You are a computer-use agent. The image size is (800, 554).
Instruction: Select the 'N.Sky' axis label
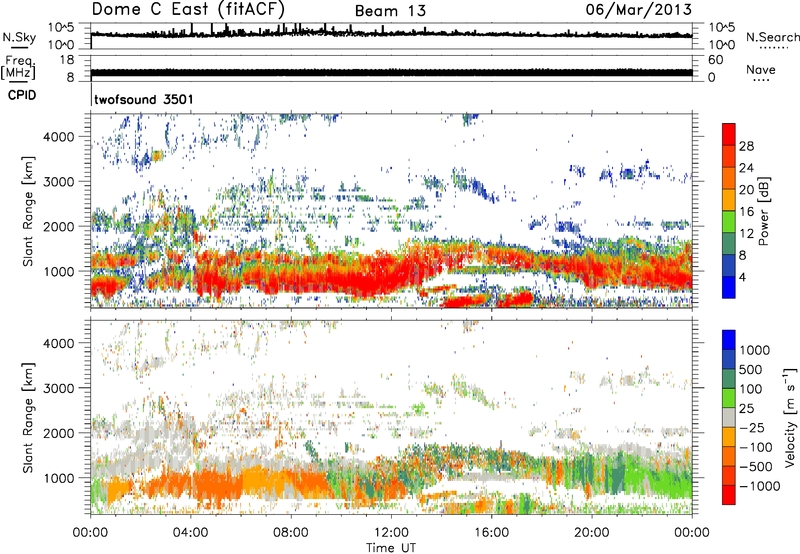(19, 37)
